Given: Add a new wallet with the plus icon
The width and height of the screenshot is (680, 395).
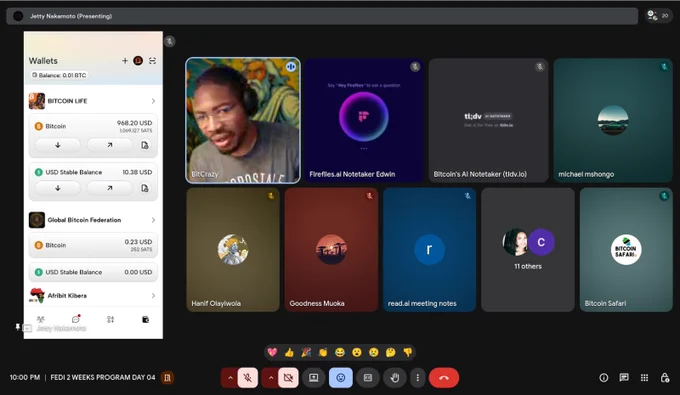Looking at the screenshot, I should tap(124, 61).
